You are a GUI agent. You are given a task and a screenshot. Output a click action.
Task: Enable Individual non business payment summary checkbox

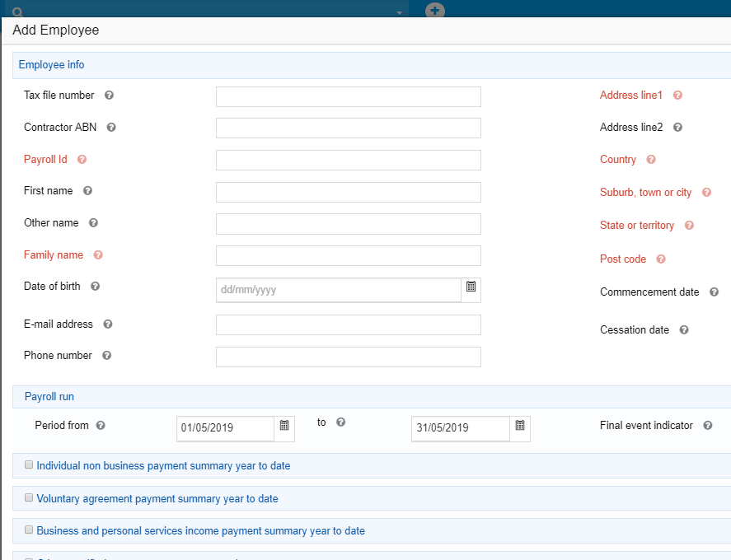click(x=29, y=465)
